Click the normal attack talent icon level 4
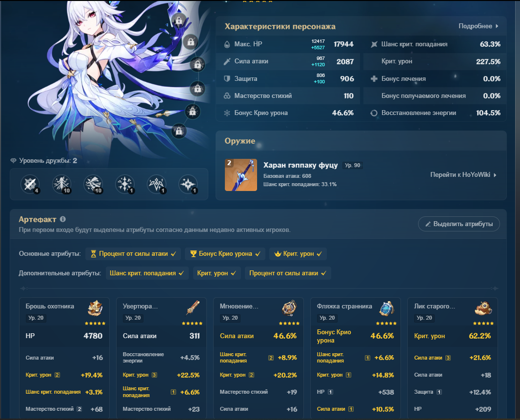This screenshot has height=420, width=520. point(30,184)
